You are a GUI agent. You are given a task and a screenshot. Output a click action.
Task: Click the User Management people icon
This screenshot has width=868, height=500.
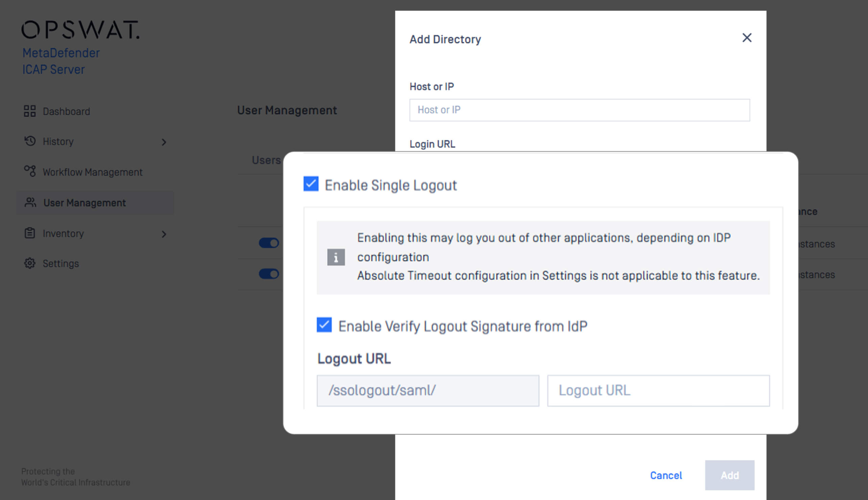pyautogui.click(x=30, y=203)
